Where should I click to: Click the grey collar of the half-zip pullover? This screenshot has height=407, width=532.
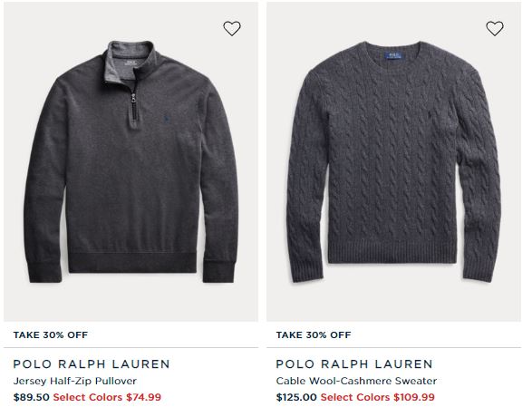click(131, 61)
